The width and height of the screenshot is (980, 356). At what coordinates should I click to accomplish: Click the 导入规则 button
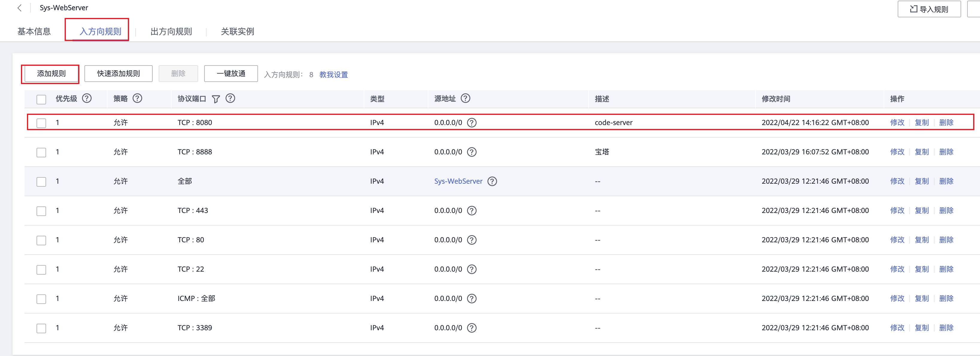[x=929, y=9]
